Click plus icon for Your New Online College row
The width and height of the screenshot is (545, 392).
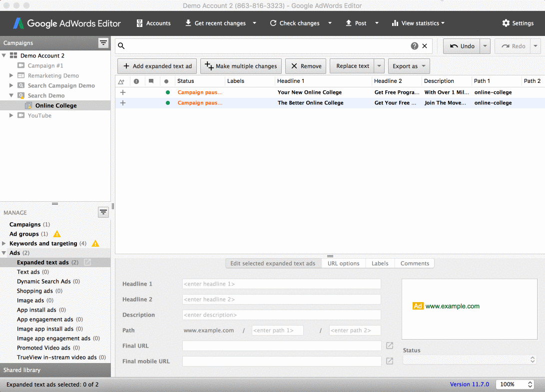click(x=123, y=92)
